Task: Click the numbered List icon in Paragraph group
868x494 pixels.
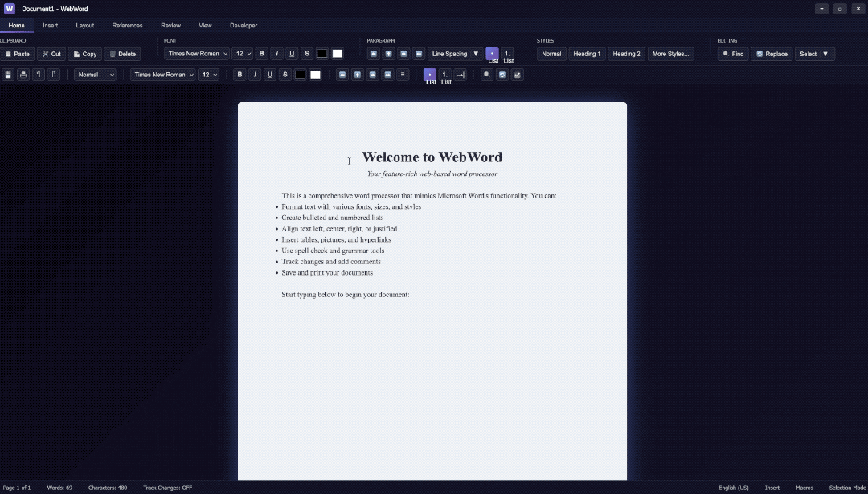Action: tap(508, 55)
